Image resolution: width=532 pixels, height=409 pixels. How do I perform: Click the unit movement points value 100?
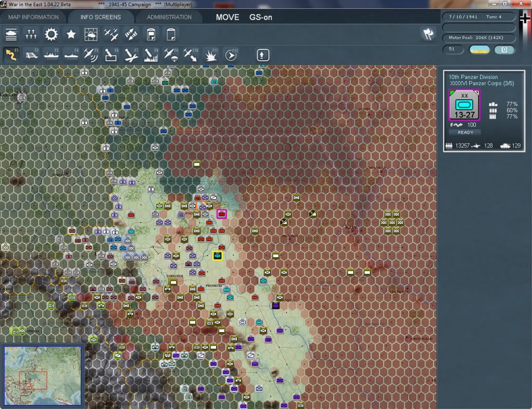tap(472, 125)
